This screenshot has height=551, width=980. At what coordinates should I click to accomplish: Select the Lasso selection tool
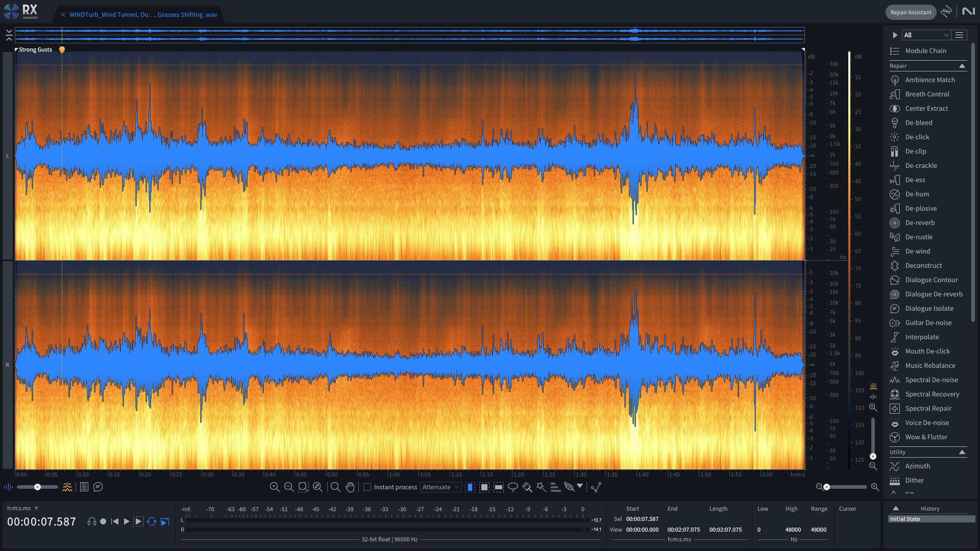click(513, 487)
